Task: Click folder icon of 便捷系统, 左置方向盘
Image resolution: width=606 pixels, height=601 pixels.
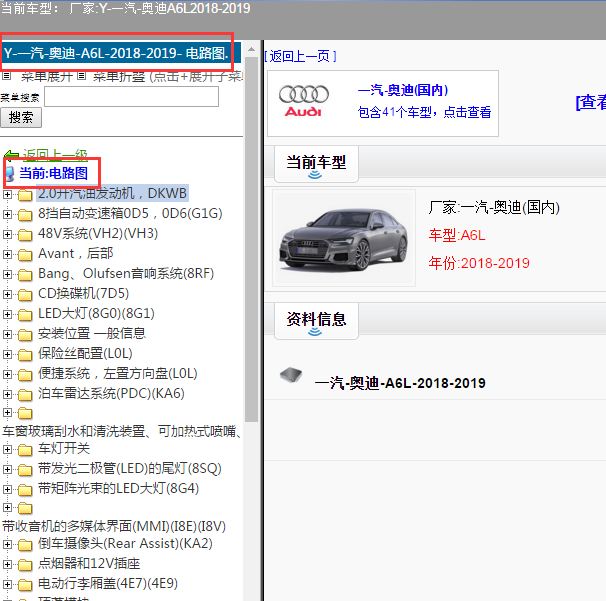Action: point(25,375)
